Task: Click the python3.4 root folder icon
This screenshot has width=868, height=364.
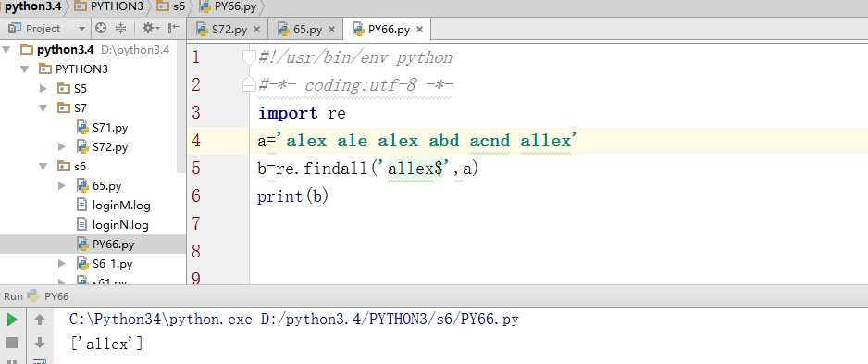Action: [27, 50]
